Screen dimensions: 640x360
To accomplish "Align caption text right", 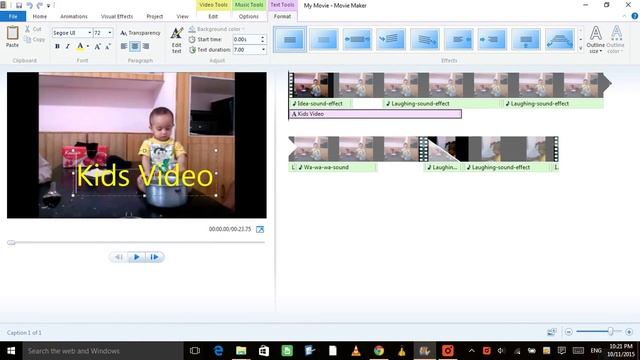I will 146,47.
